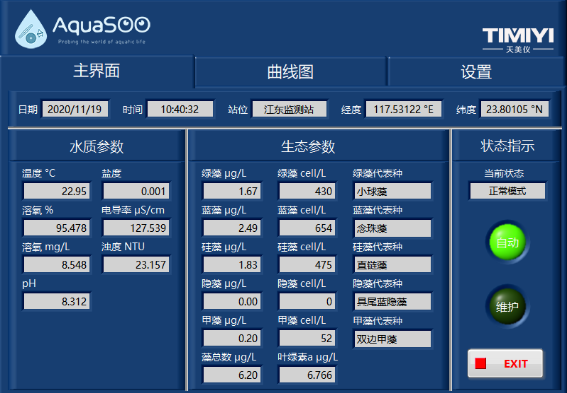567x393 pixels.
Task: Click the AquaSOO water drop logo
Action: pos(31,29)
